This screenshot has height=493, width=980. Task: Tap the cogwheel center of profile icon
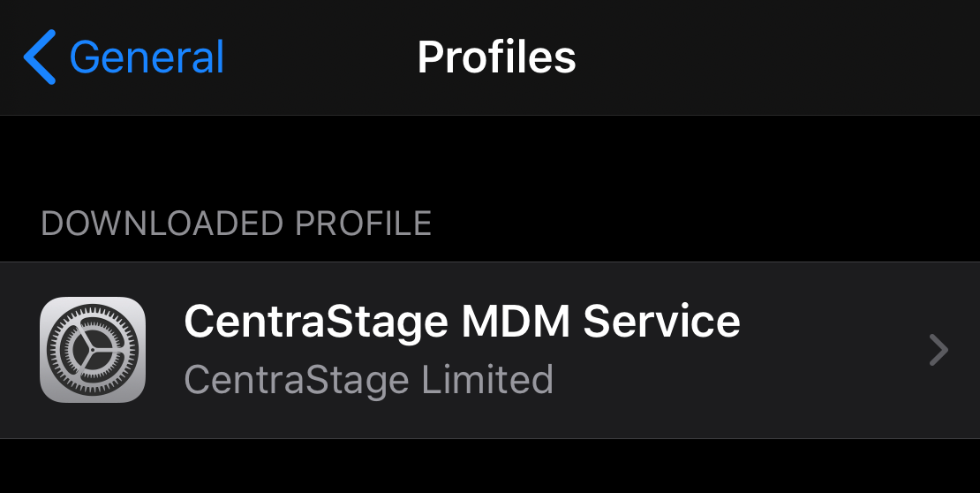93,350
